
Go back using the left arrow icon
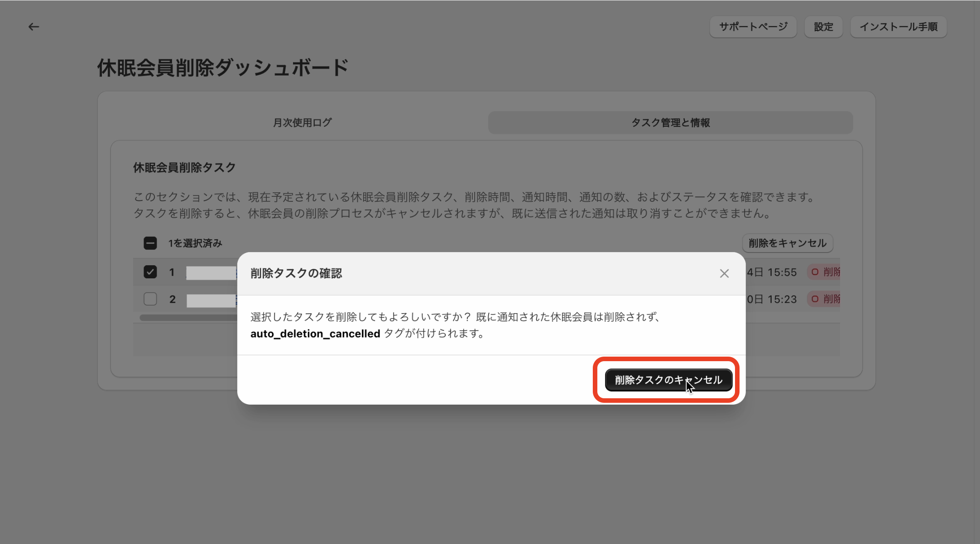pyautogui.click(x=34, y=27)
